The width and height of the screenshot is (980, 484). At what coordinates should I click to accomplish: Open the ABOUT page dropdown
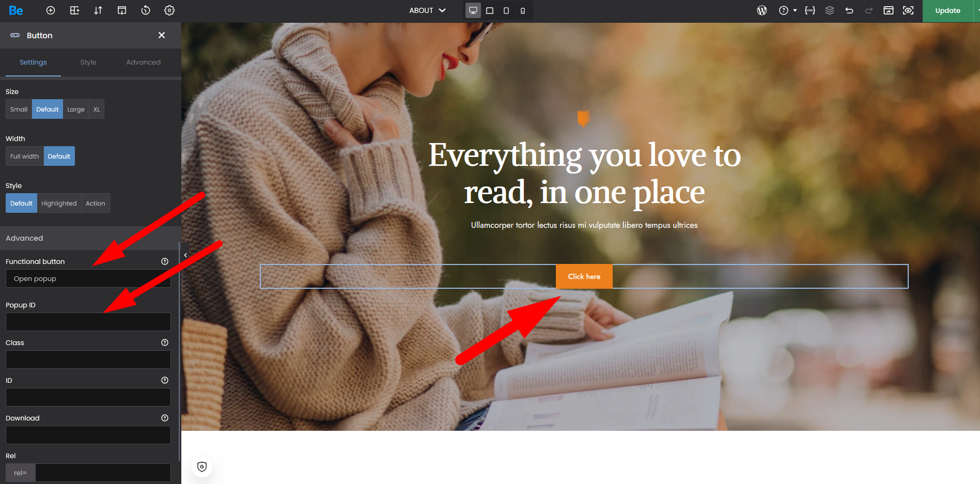pyautogui.click(x=427, y=10)
